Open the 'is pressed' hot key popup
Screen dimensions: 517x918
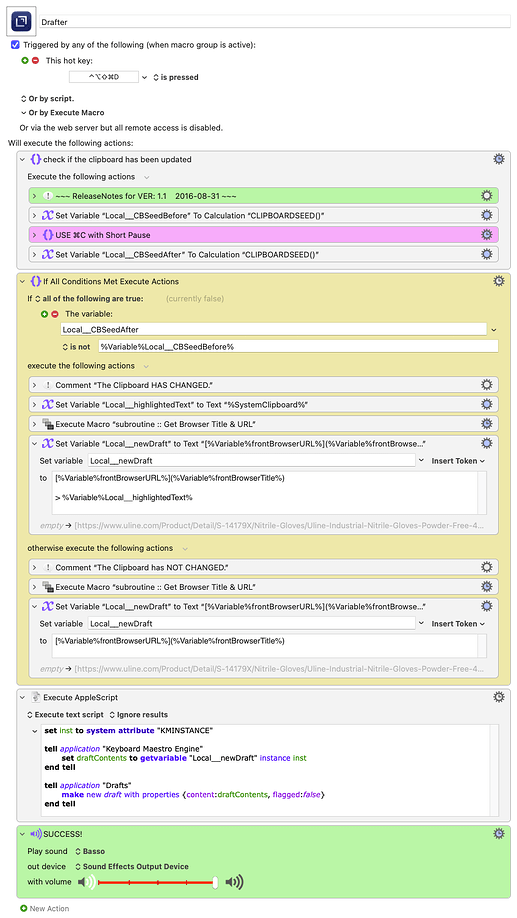click(x=176, y=77)
